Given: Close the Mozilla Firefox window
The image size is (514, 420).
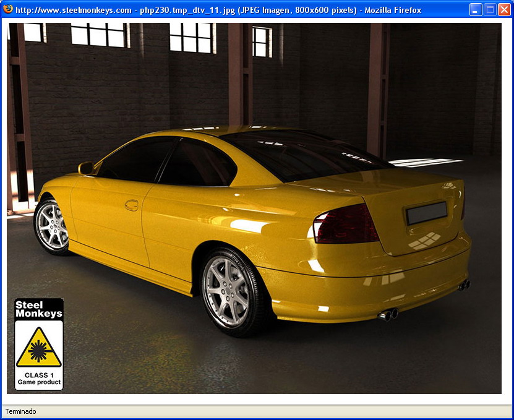Looking at the screenshot, I should (x=504, y=10).
